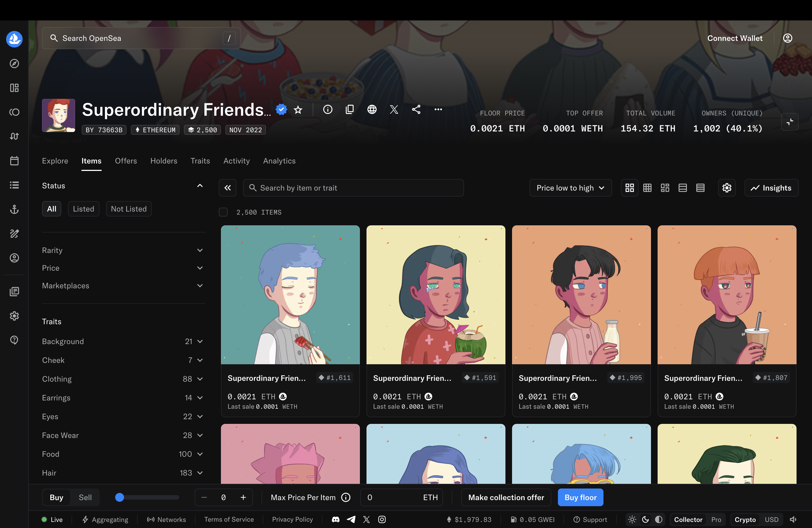Open the help question icon in sidebar
The image size is (812, 528).
(x=14, y=340)
